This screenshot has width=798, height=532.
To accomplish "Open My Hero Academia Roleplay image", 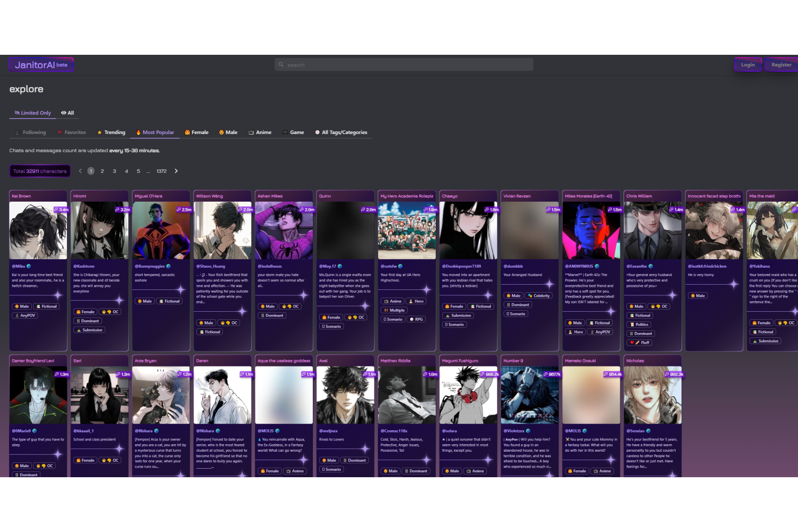I will tap(407, 230).
